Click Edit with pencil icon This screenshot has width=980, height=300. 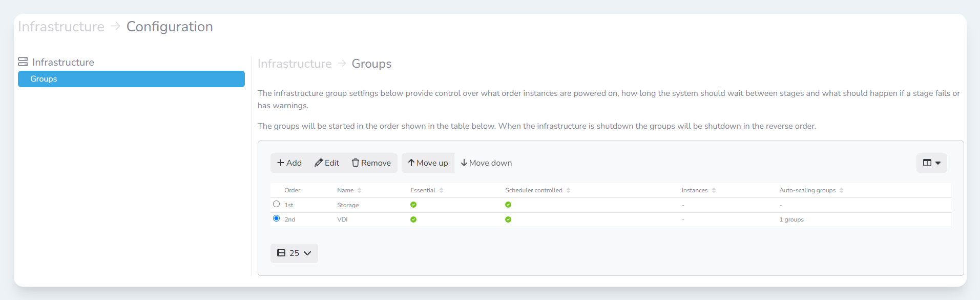(x=327, y=163)
